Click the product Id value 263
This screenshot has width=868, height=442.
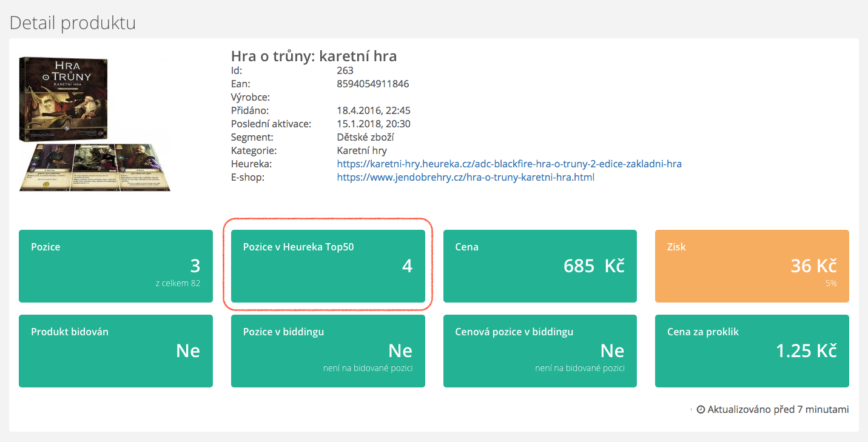(345, 70)
